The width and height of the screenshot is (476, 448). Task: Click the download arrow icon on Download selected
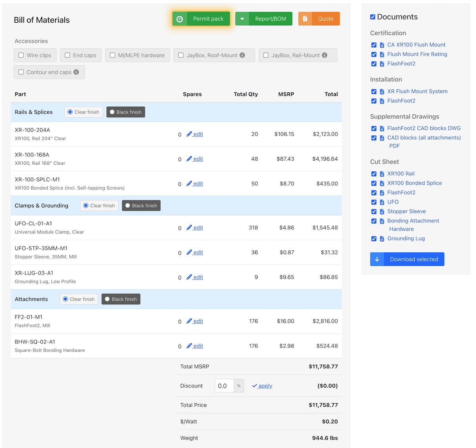pos(377,259)
